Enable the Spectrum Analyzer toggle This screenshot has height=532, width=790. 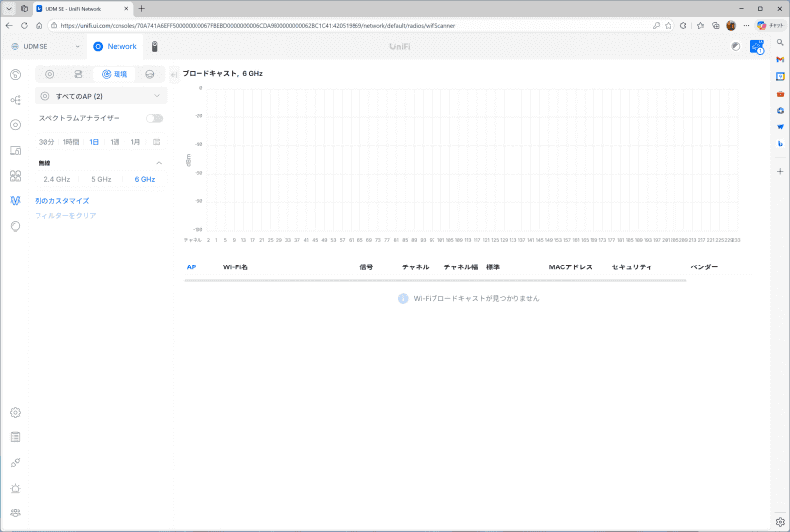click(155, 118)
